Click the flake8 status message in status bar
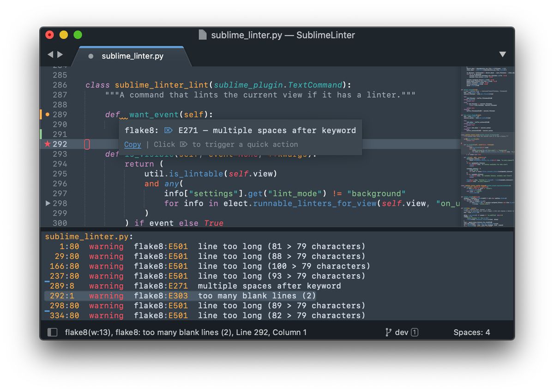Viewport: 554px width, 392px height. (186, 332)
